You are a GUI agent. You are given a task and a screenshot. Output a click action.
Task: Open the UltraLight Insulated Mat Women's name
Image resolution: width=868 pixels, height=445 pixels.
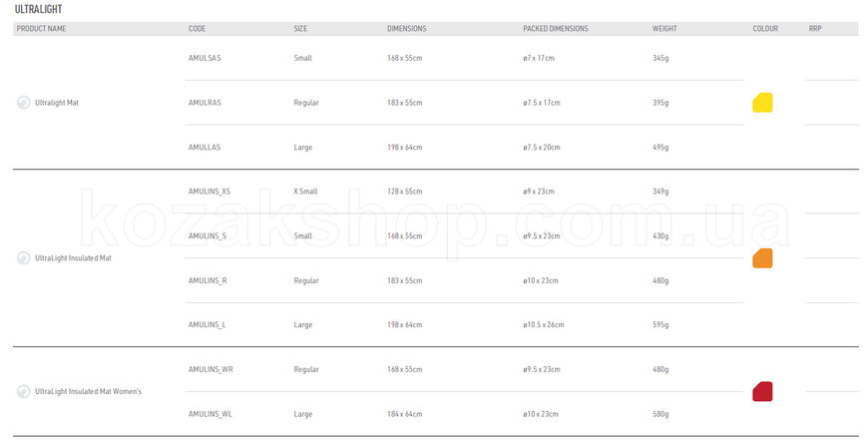tap(88, 391)
